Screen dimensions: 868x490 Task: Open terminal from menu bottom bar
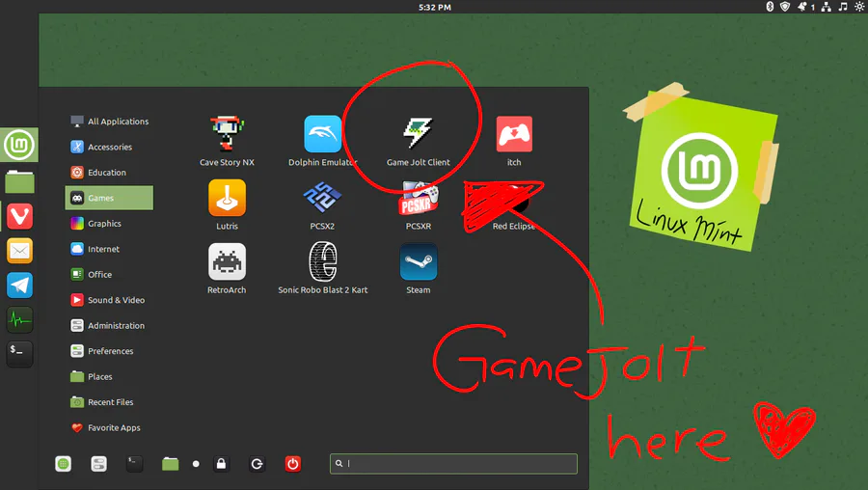134,463
